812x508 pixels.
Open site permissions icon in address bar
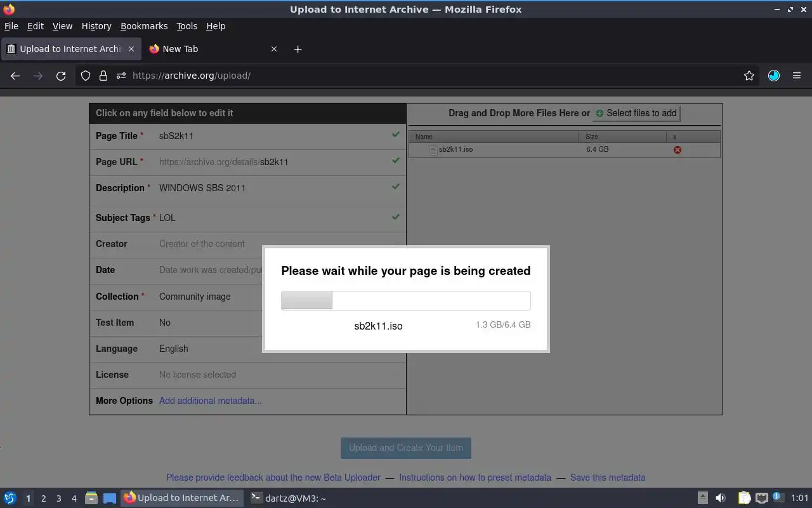(x=121, y=76)
